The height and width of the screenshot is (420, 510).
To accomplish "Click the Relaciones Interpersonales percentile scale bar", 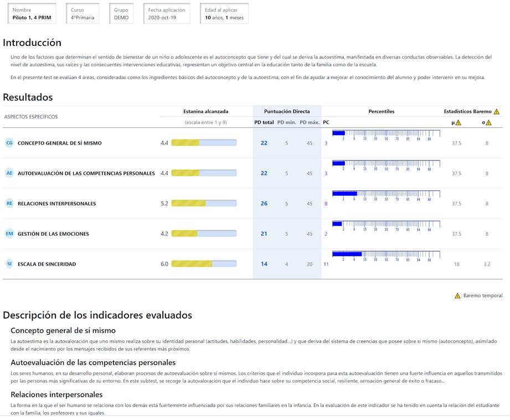I will click(x=385, y=194).
